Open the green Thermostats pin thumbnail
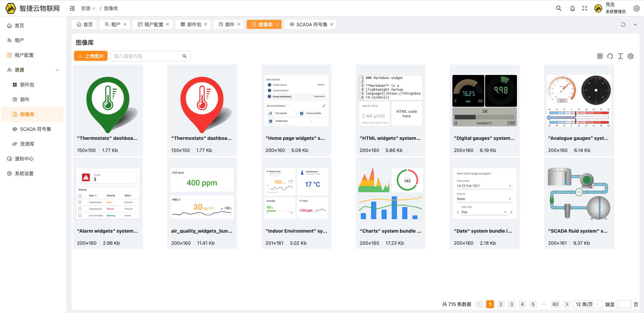 pyautogui.click(x=108, y=101)
